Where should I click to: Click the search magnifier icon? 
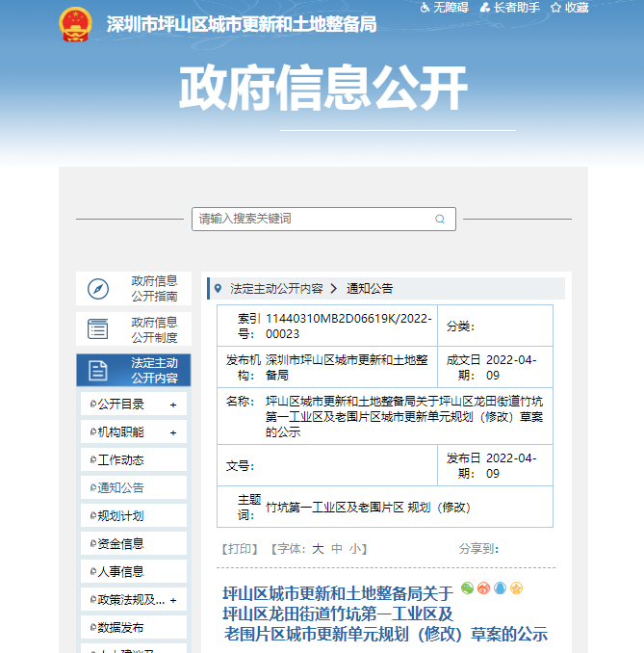point(440,220)
